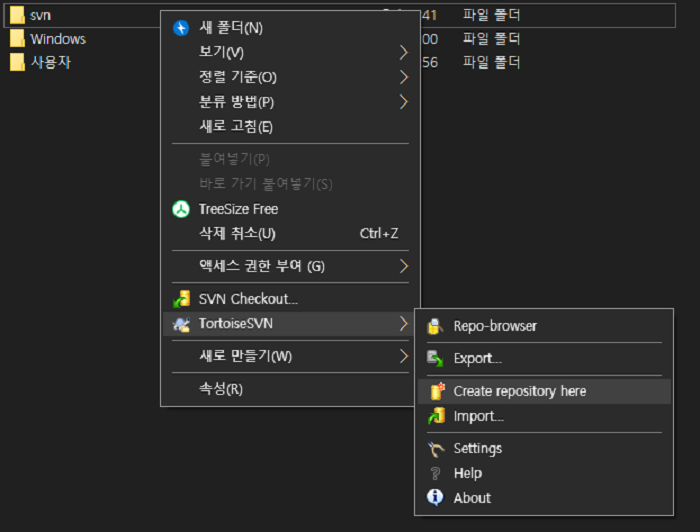Viewport: 700px width, 532px height.
Task: Expand the 분류 방법(P) submenu arrow
Action: [403, 102]
